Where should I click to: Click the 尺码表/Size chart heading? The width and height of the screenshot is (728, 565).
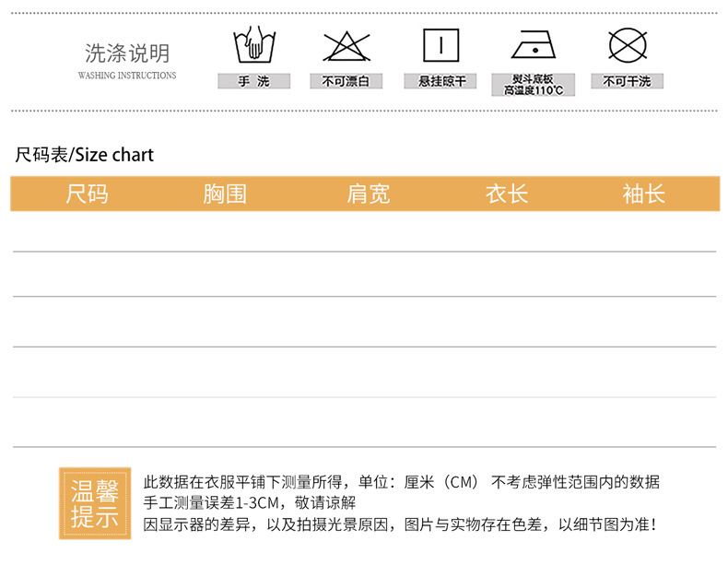pyautogui.click(x=84, y=155)
